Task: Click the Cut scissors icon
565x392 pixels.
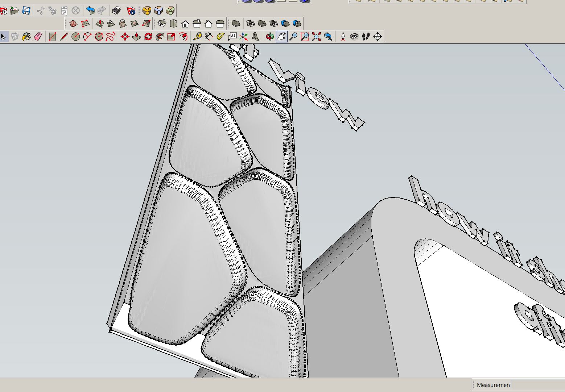Action: (x=41, y=11)
